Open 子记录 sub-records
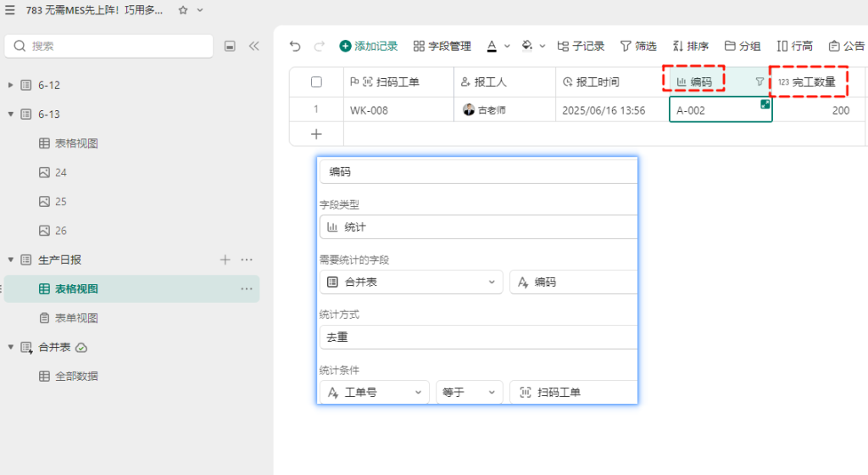 click(581, 46)
